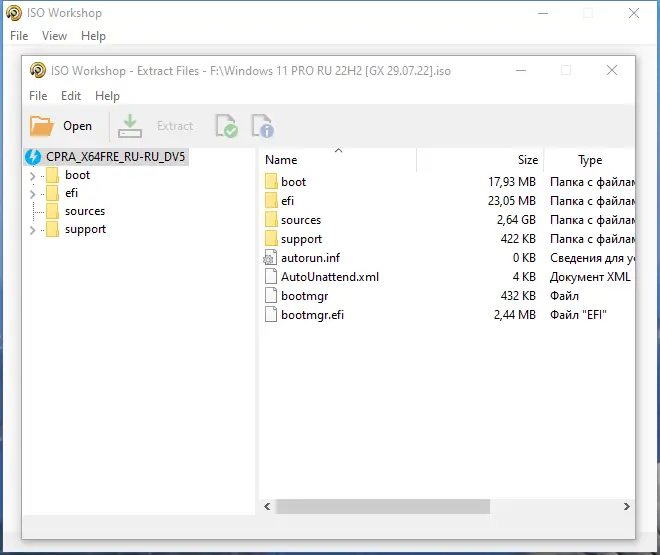
Task: Select efi in the folder tree
Action: click(x=72, y=193)
